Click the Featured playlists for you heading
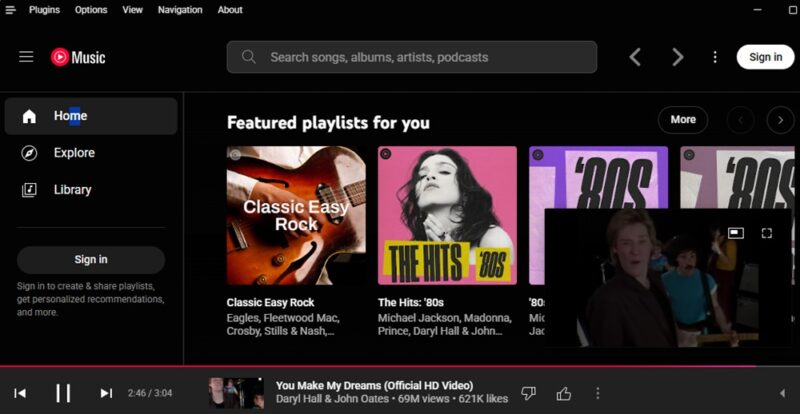 pos(328,123)
